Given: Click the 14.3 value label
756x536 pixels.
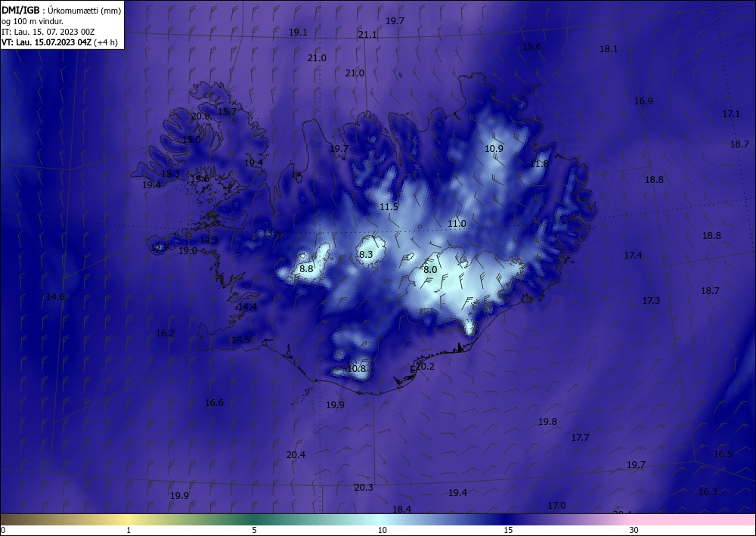Looking at the screenshot, I should (x=209, y=240).
